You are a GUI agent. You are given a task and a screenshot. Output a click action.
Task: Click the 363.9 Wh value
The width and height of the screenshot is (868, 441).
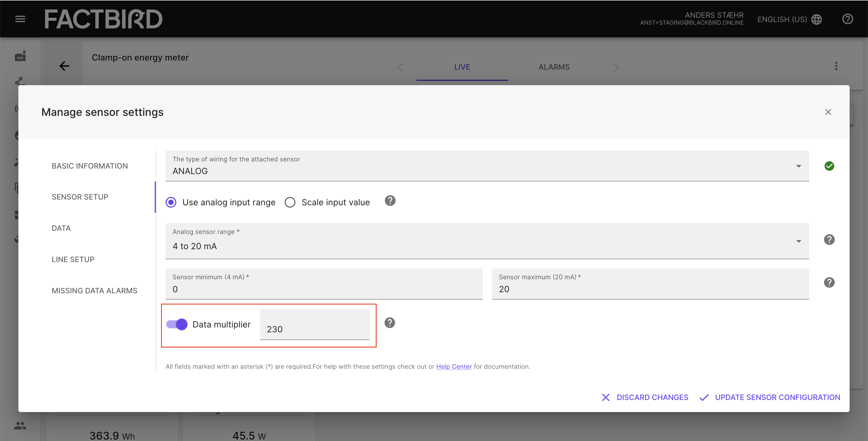click(x=112, y=436)
